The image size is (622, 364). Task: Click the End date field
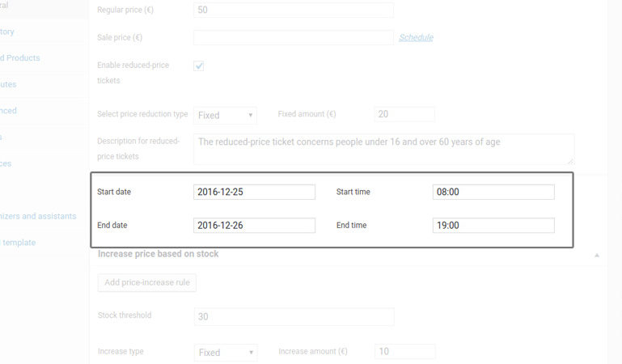[x=255, y=225]
